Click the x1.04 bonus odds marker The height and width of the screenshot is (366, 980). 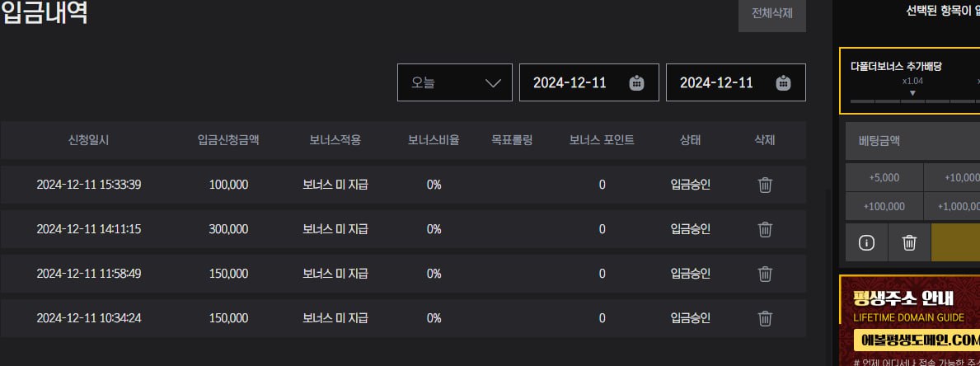point(912,86)
